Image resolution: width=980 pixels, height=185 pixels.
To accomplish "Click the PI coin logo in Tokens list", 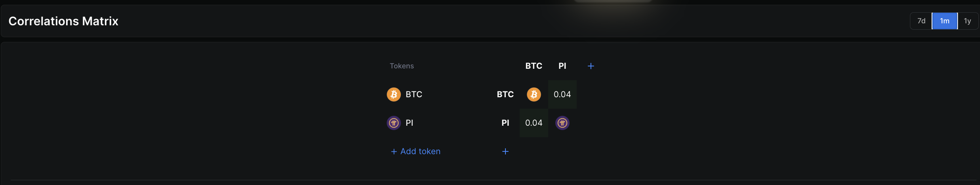I will point(393,123).
